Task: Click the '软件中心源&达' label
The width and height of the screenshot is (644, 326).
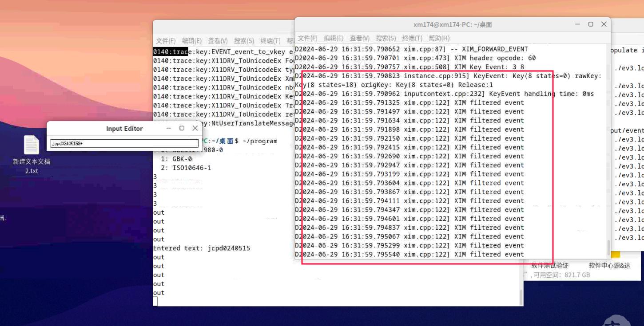Action: (x=610, y=265)
